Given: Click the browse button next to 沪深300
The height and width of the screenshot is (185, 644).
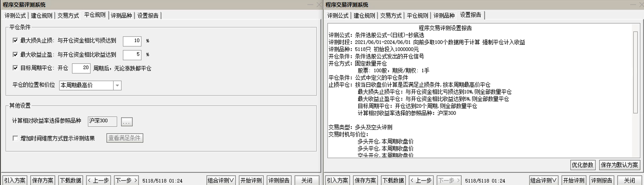Looking at the screenshot, I should click(126, 122).
